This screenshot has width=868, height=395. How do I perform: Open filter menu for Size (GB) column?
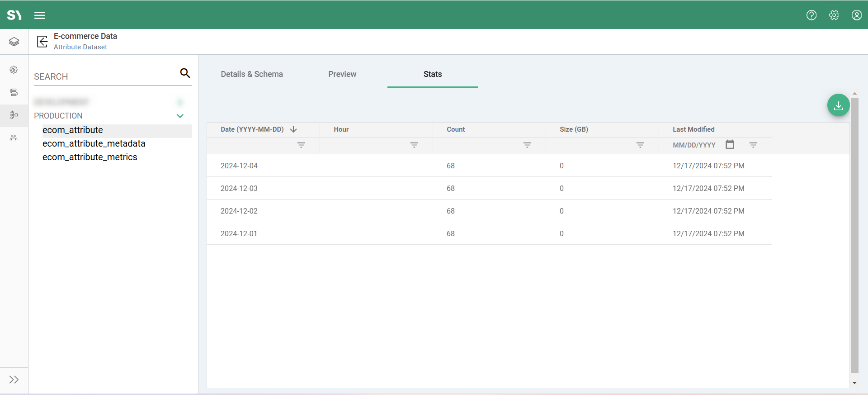click(640, 145)
